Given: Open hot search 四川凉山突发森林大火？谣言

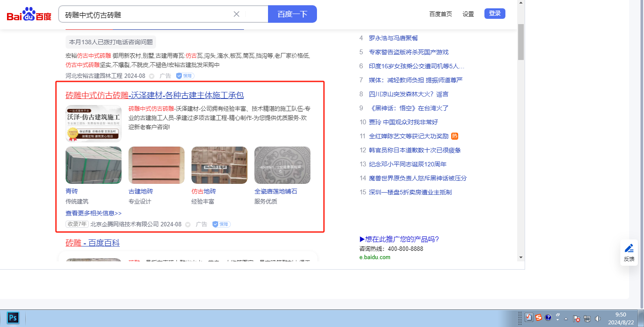Looking at the screenshot, I should click(409, 94).
